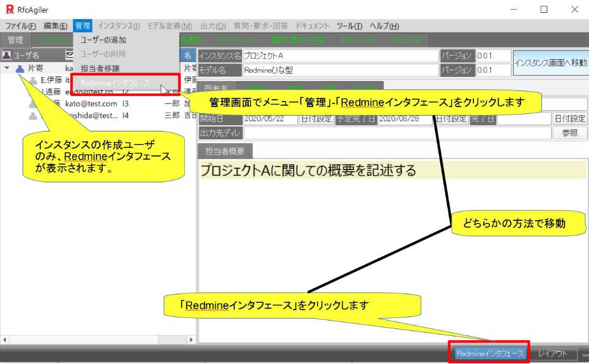Image resolution: width=589 pixels, height=364 pixels.
Task: Click right arrow of user list horizontal scrollbar
Action: pos(191,340)
